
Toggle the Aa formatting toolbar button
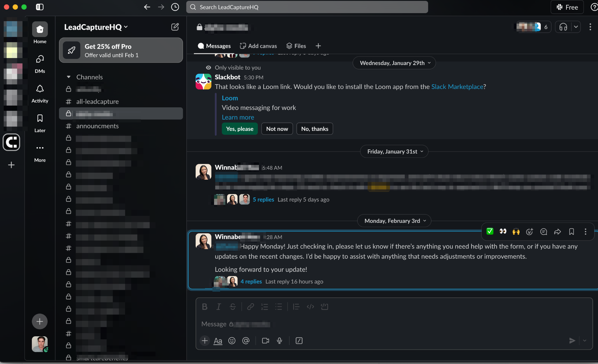click(218, 341)
